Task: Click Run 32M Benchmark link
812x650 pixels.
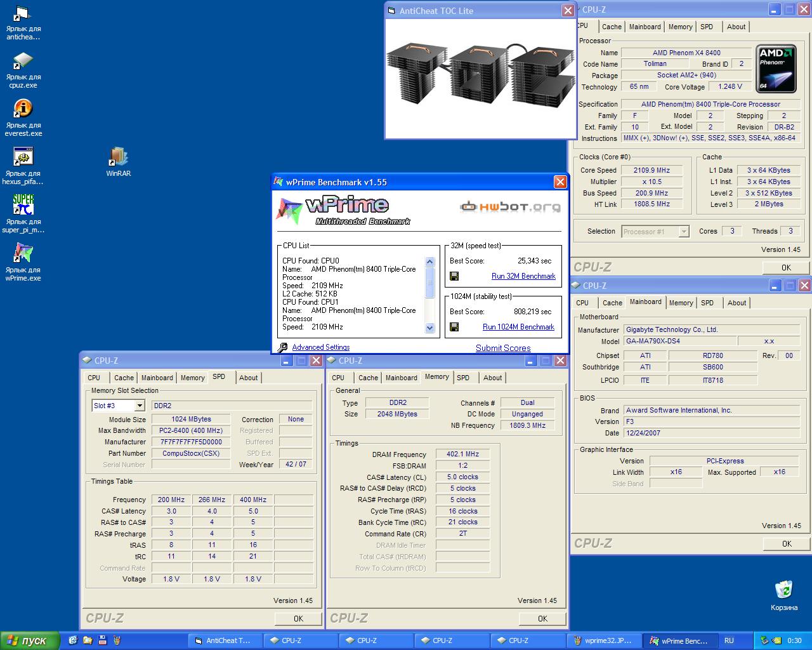Action: point(523,276)
